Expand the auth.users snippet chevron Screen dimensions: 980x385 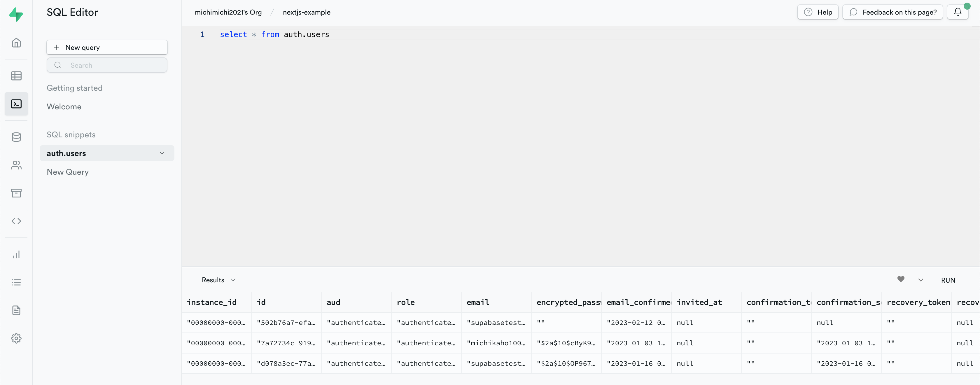tap(162, 153)
